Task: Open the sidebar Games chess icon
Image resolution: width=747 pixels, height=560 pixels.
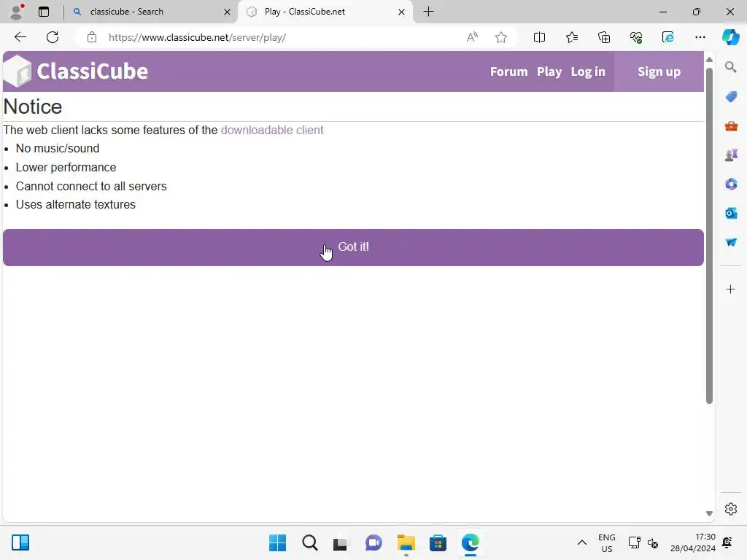Action: pyautogui.click(x=731, y=155)
